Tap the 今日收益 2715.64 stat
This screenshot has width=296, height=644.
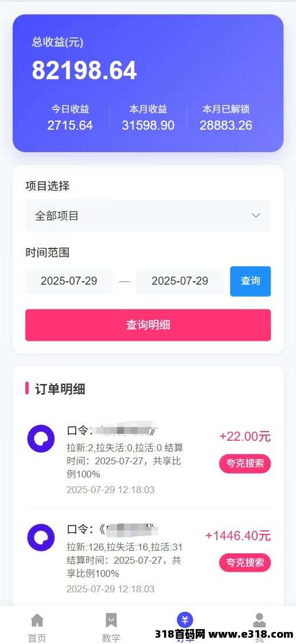[70, 118]
